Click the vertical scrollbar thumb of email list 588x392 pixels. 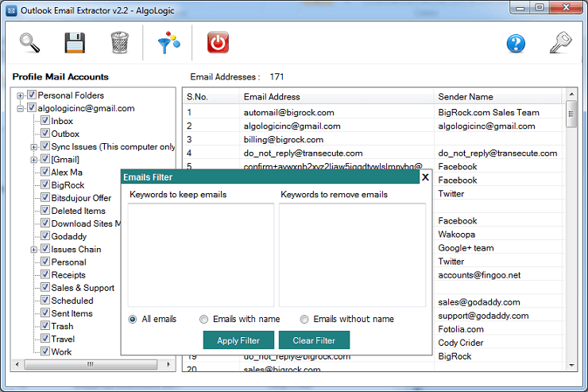coord(571,114)
